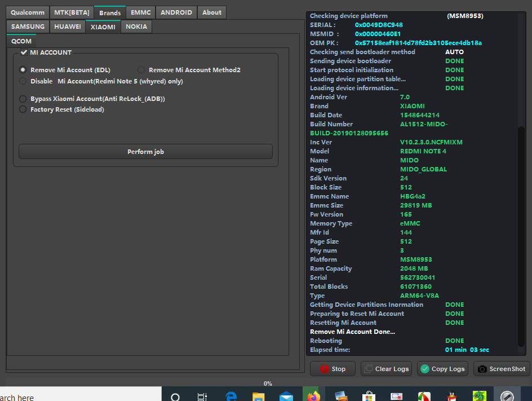Screen dimensions: 532x401
Task: Click the Copy Logs button
Action: pos(442,369)
